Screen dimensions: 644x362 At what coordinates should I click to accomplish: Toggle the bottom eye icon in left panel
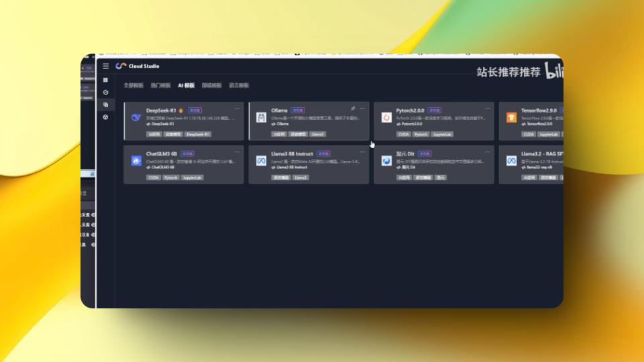[93, 245]
